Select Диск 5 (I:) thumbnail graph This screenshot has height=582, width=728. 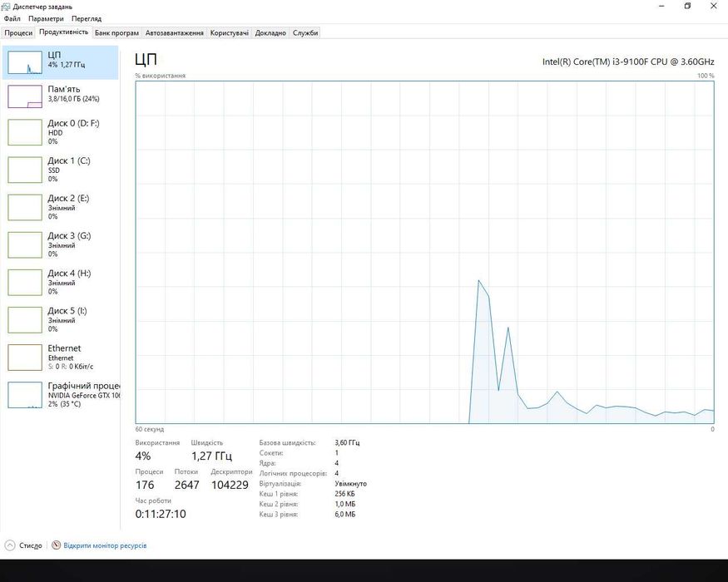[x=25, y=320]
